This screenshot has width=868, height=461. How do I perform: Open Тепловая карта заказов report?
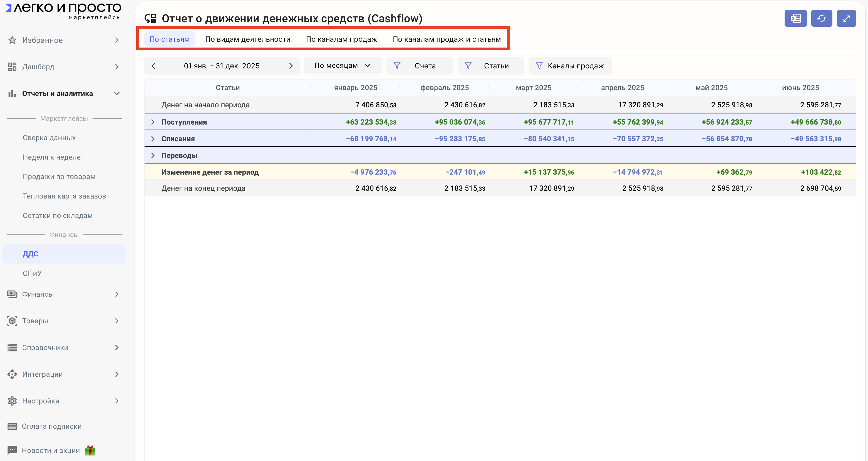[64, 196]
